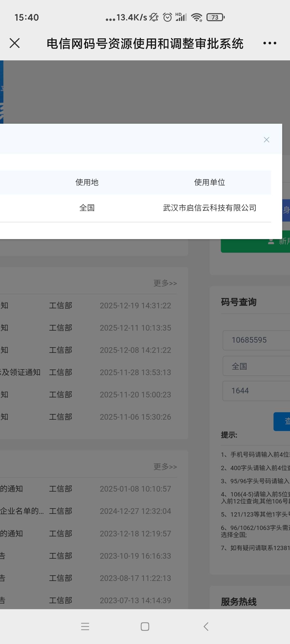Viewport: 290px width, 644px height.
Task: Open the 企业名单的... notice entry
Action: pos(21,511)
